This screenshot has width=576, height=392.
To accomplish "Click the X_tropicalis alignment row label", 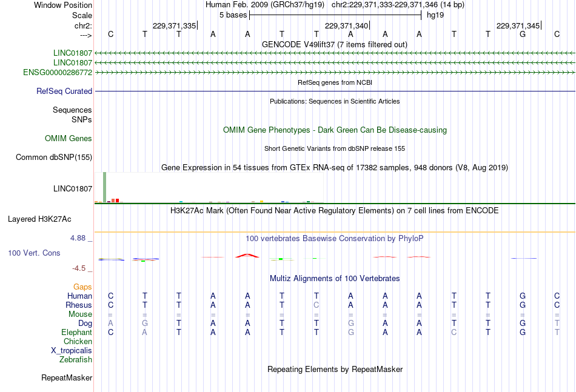I will coord(72,351).
